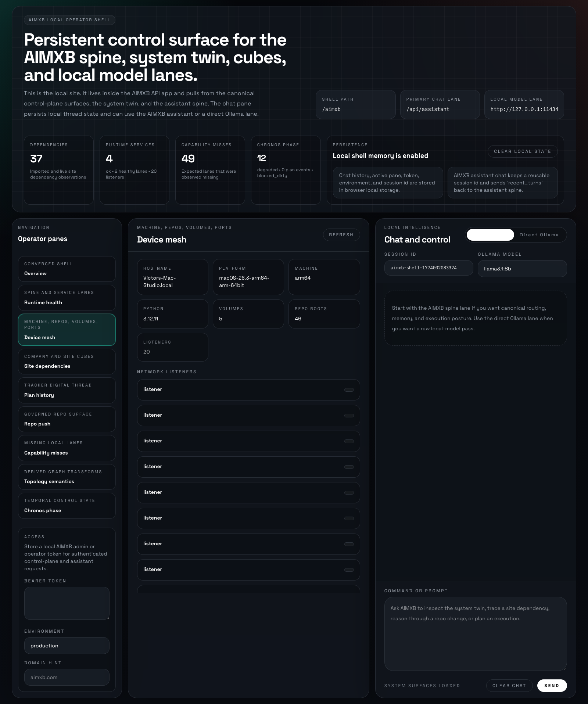Show the Plan history pane

point(67,390)
